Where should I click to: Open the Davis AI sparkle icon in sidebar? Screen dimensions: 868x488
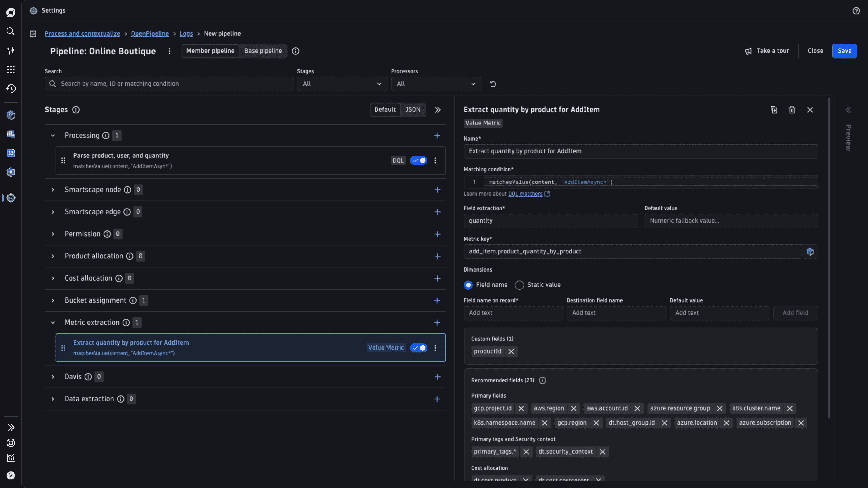[11, 51]
